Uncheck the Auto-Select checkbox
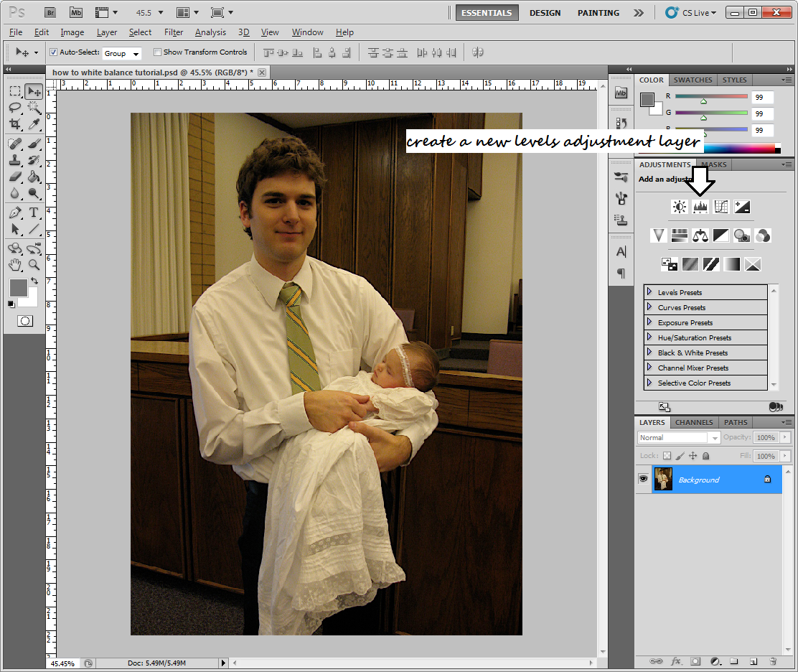Screen dimensions: 798x672 pos(53,52)
